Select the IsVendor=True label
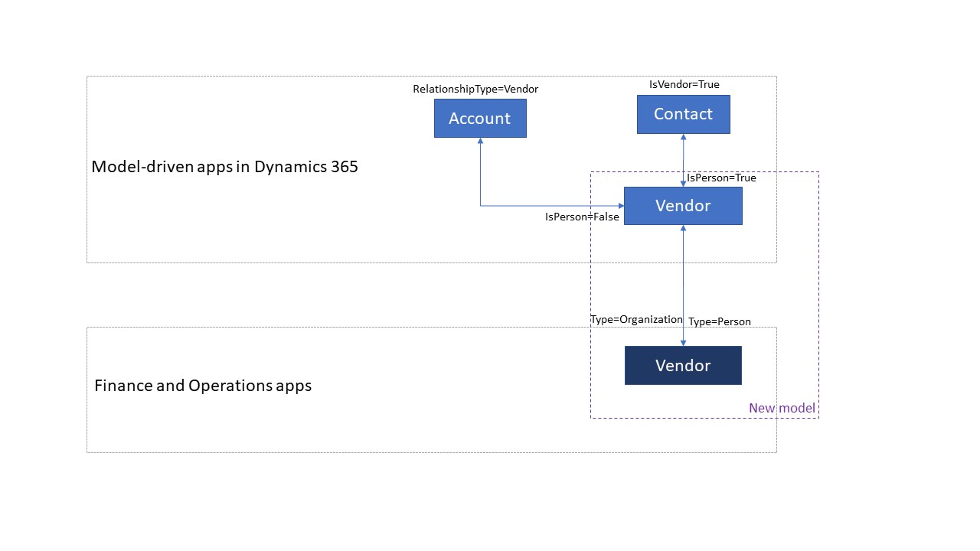This screenshot has height=551, width=980. 684,84
